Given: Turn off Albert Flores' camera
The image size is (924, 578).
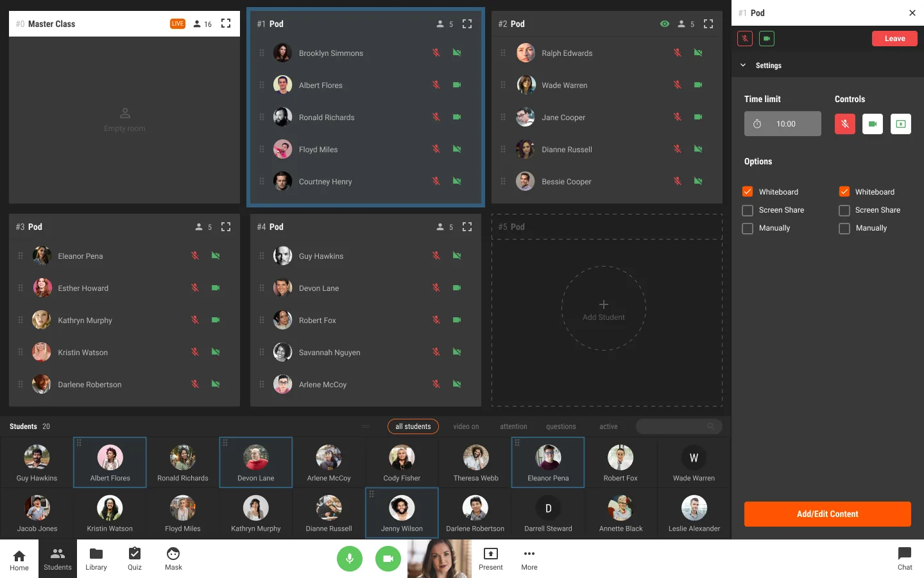Looking at the screenshot, I should pyautogui.click(x=457, y=85).
